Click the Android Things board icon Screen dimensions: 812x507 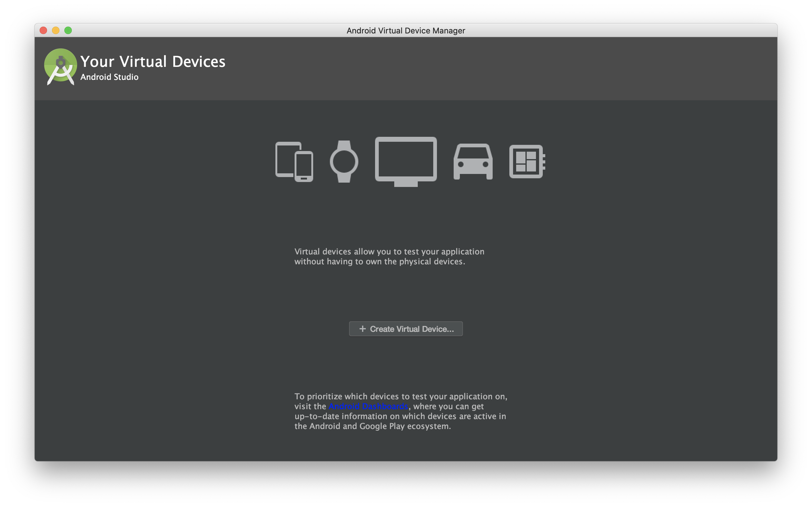[x=527, y=162]
